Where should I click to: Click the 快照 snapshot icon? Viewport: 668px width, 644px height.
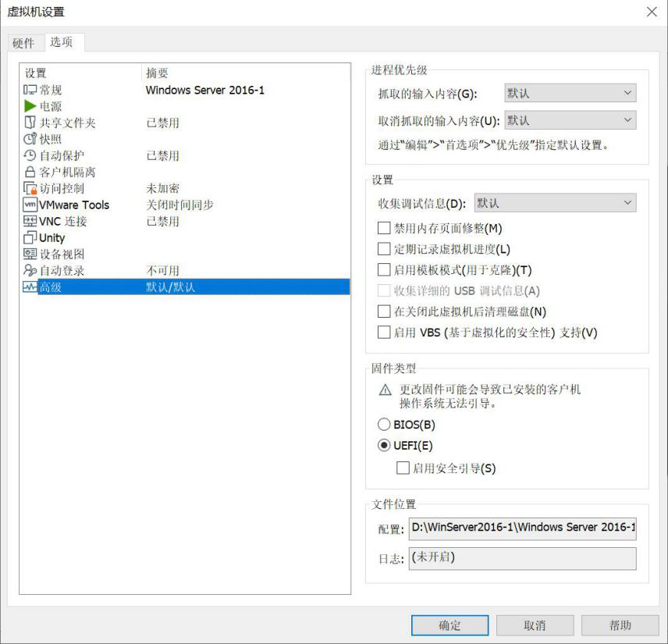pos(30,139)
